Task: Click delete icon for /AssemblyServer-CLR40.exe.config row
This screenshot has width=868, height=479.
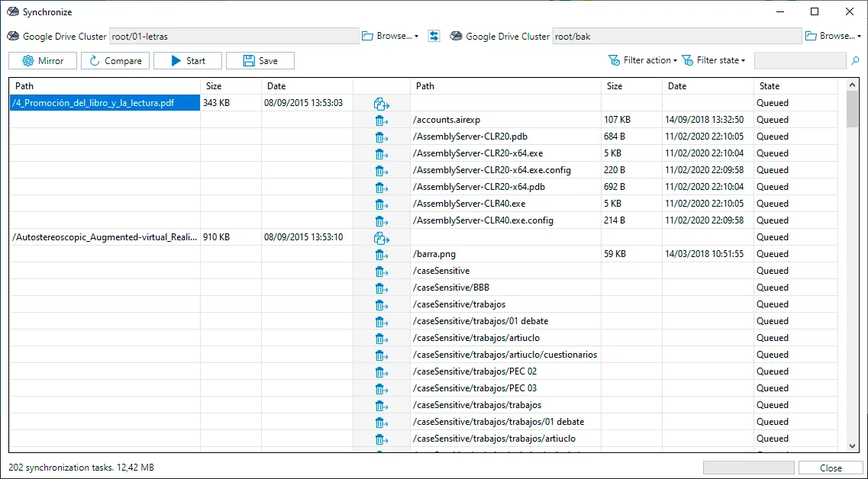Action: [382, 221]
